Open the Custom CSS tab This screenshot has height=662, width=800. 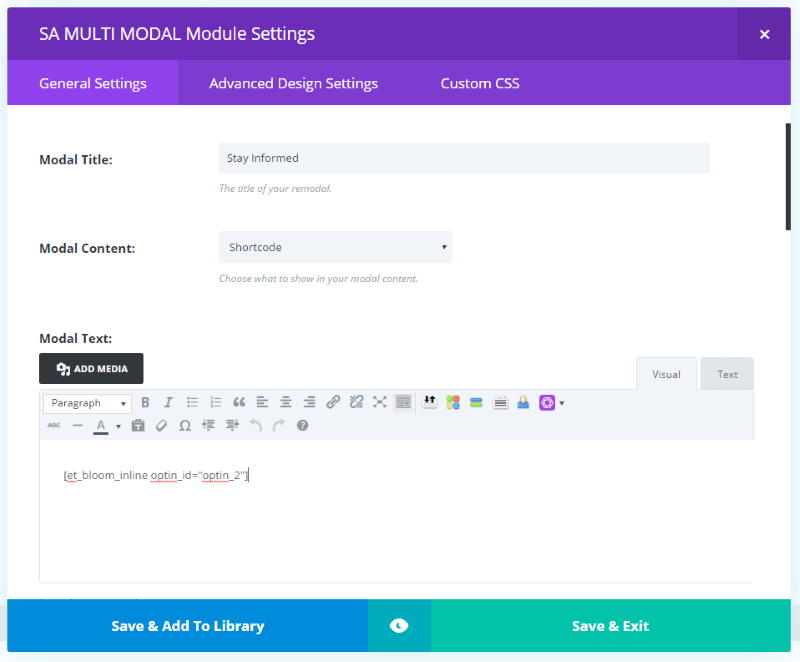click(480, 83)
